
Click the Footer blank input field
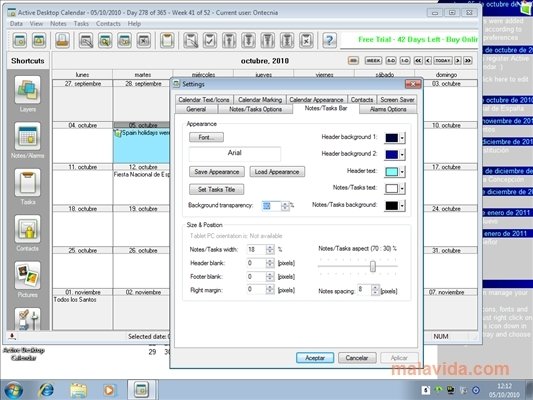click(257, 277)
